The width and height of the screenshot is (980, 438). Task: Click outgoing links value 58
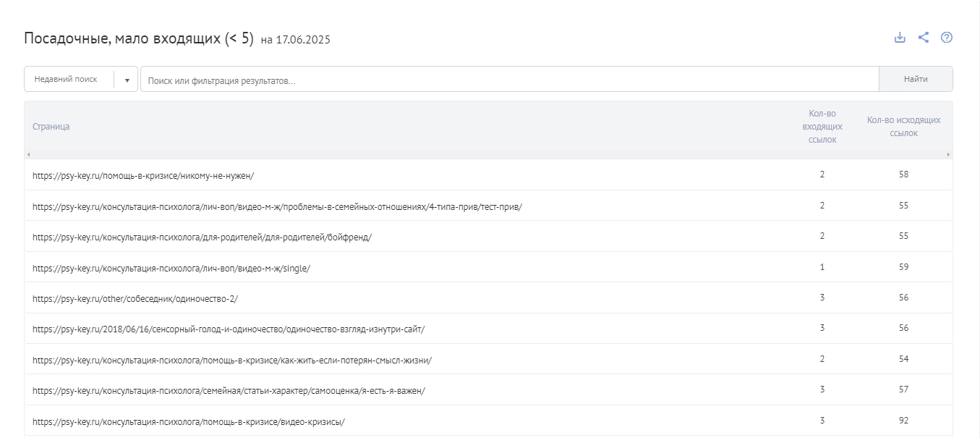[x=904, y=174]
